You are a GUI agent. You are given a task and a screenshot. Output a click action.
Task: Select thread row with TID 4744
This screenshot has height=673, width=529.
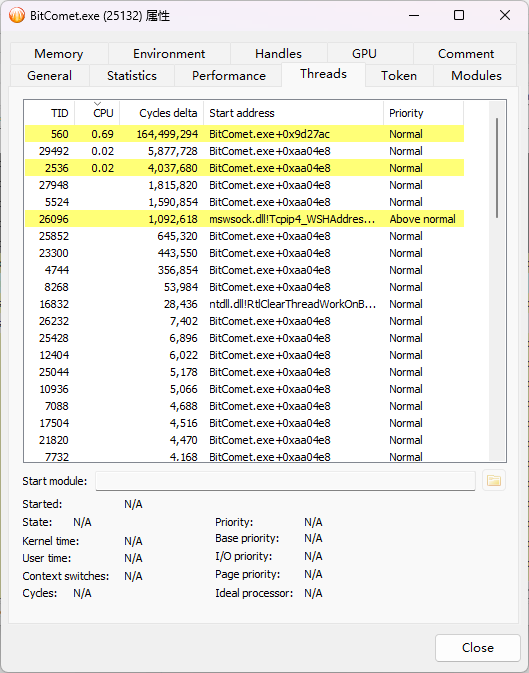(244, 270)
